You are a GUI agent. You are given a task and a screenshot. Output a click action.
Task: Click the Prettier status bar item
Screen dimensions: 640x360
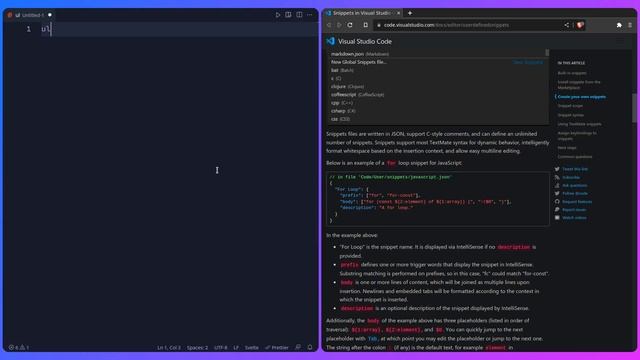277,348
